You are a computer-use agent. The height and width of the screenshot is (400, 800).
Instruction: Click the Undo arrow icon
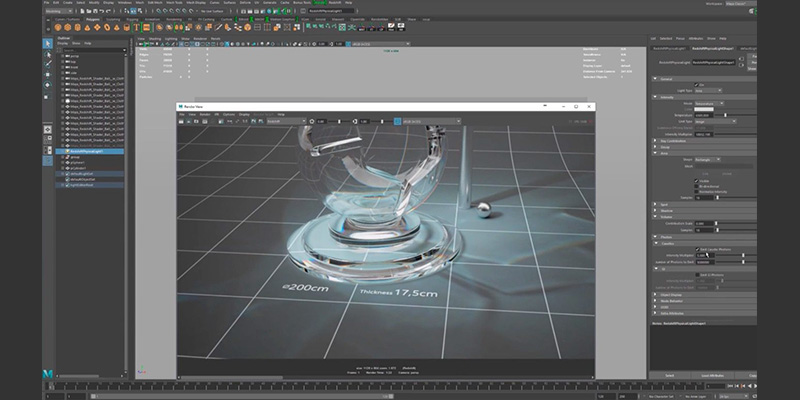(x=102, y=11)
